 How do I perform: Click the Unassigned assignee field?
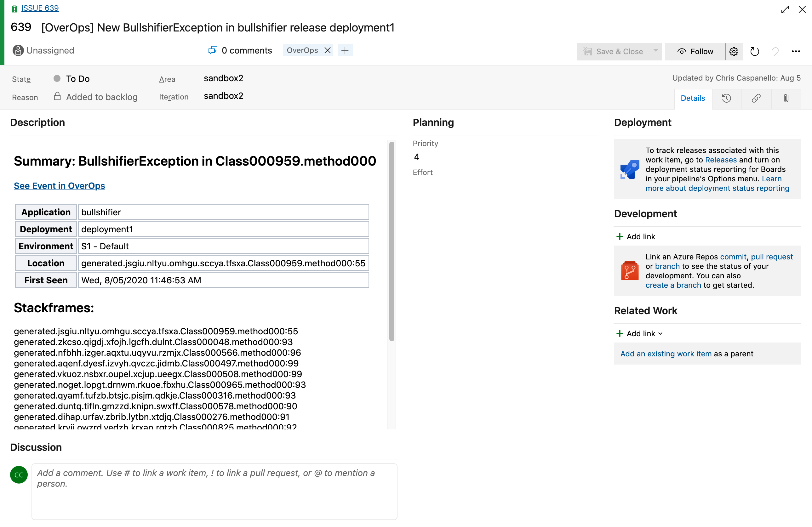44,50
